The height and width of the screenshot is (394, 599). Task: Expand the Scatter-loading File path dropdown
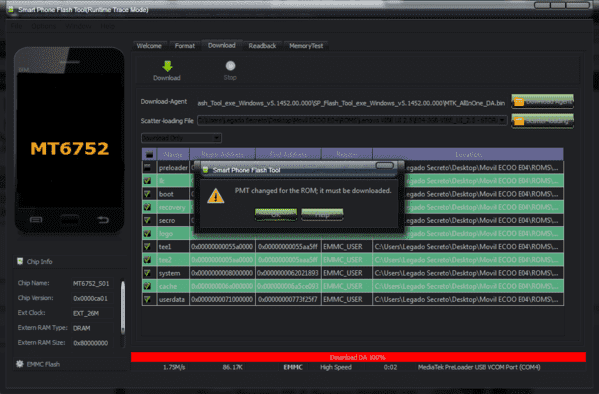click(502, 120)
